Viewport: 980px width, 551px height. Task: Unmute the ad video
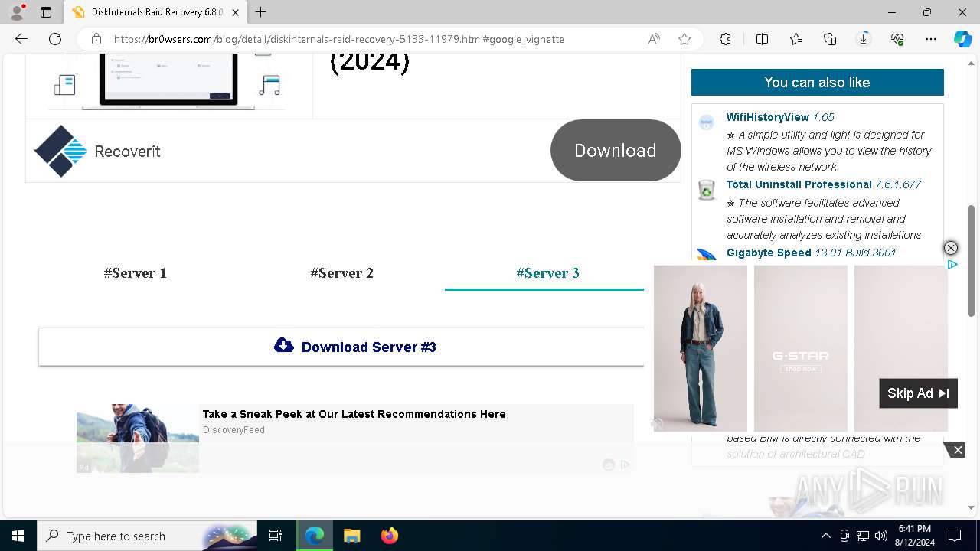pyautogui.click(x=657, y=422)
